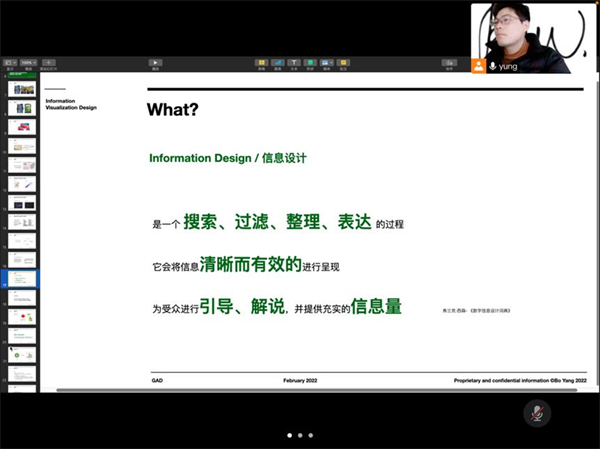Select slide 8 thumbnail in navigator
This screenshot has height=449, width=600.
tap(22, 108)
